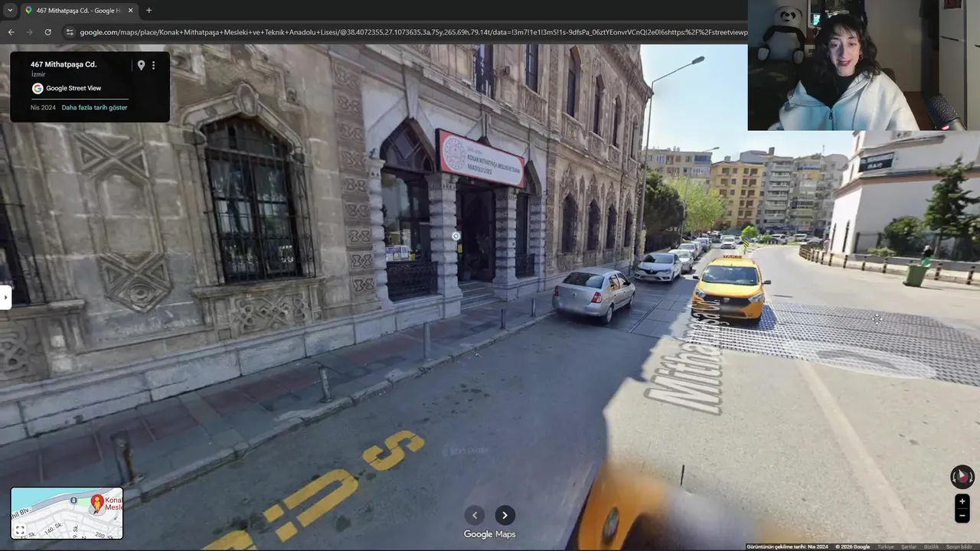Viewport: 980px width, 551px height.
Task: Click '467 Mithatpaşa Cd.' address title
Action: [x=64, y=64]
